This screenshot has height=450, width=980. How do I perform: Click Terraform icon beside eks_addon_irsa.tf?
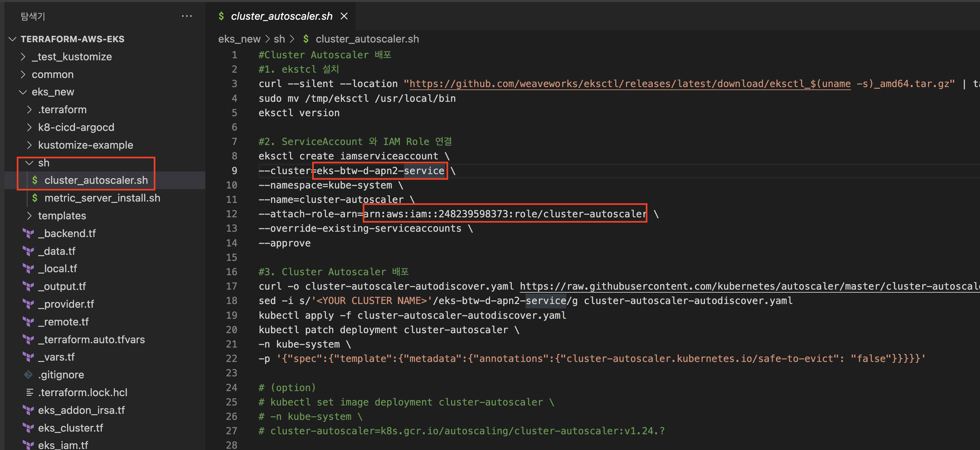pyautogui.click(x=28, y=410)
